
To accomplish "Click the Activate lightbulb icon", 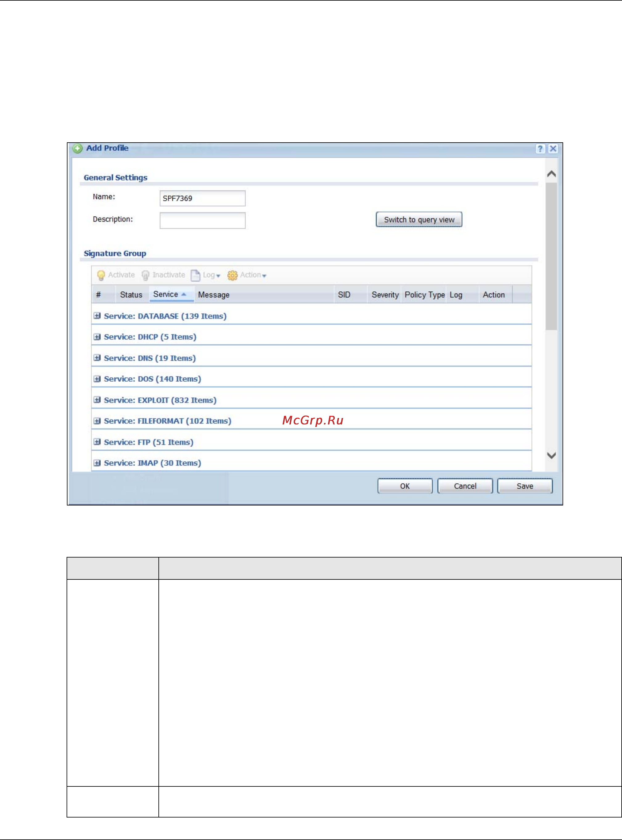I will tap(101, 275).
